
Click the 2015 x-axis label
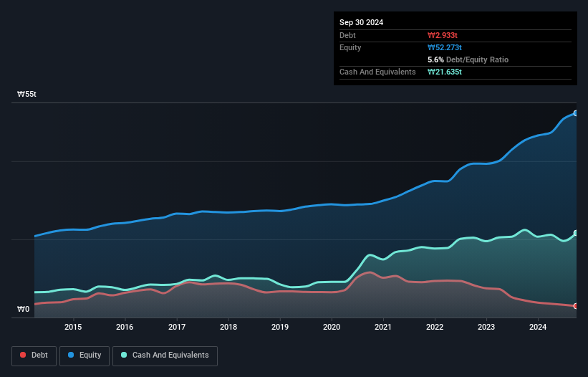[x=73, y=327]
